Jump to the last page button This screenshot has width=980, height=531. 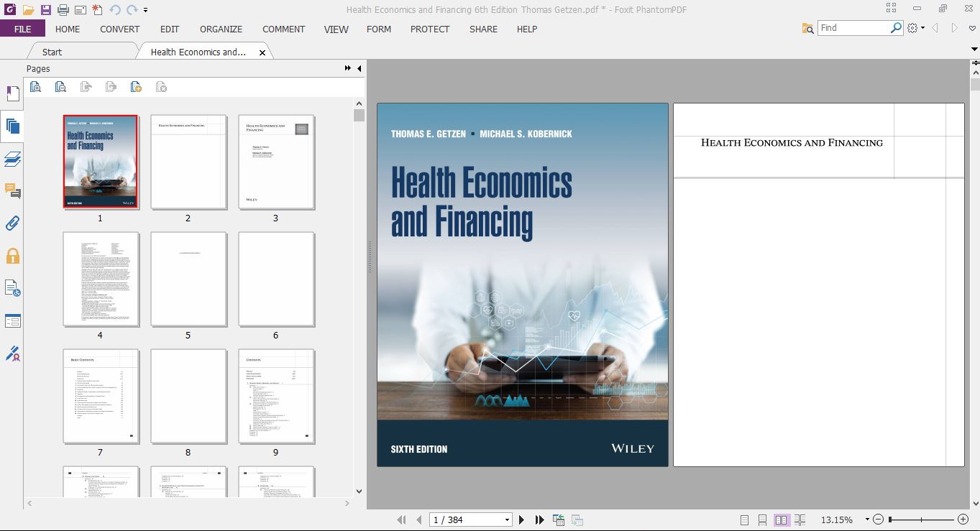(x=540, y=520)
